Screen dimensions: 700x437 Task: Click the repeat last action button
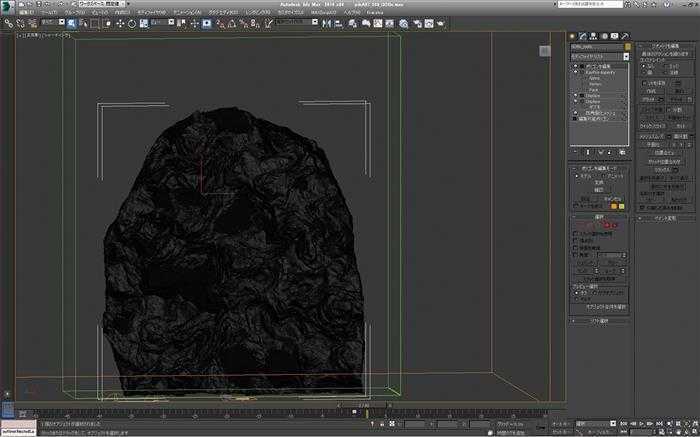pos(665,53)
